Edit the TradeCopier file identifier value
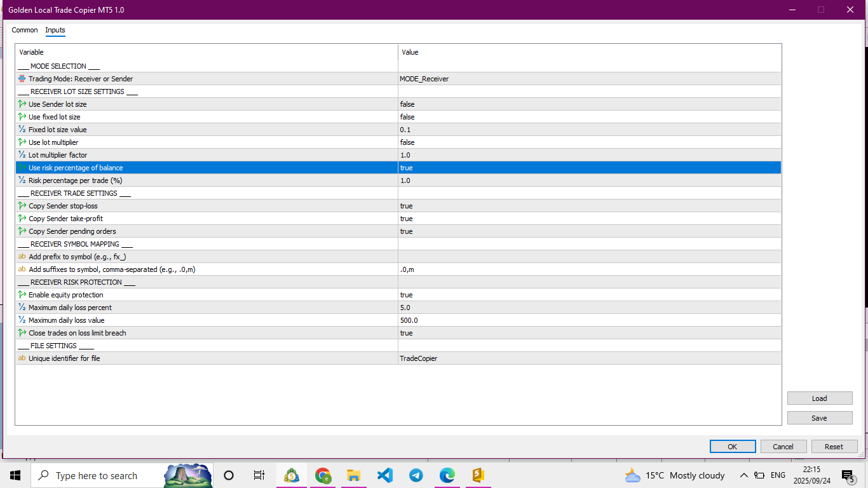 point(590,358)
